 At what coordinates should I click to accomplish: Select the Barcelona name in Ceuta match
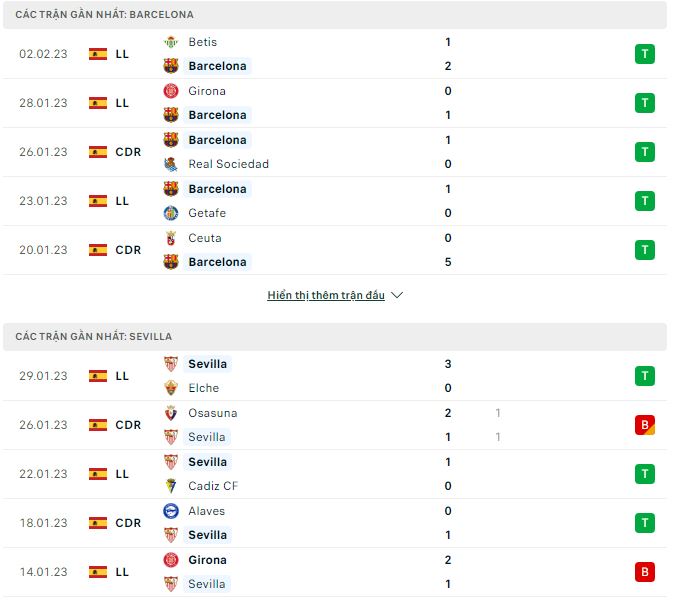(217, 262)
